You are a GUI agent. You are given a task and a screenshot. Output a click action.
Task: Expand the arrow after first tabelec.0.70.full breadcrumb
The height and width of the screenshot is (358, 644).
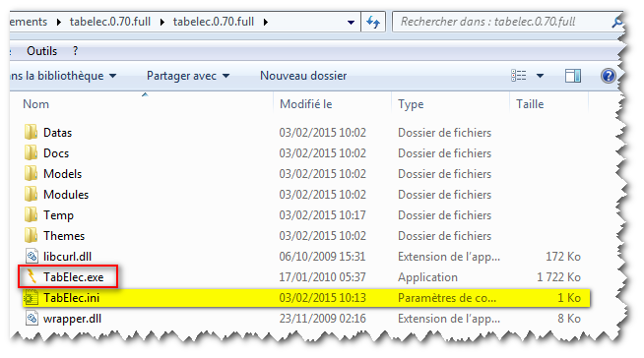(x=162, y=23)
